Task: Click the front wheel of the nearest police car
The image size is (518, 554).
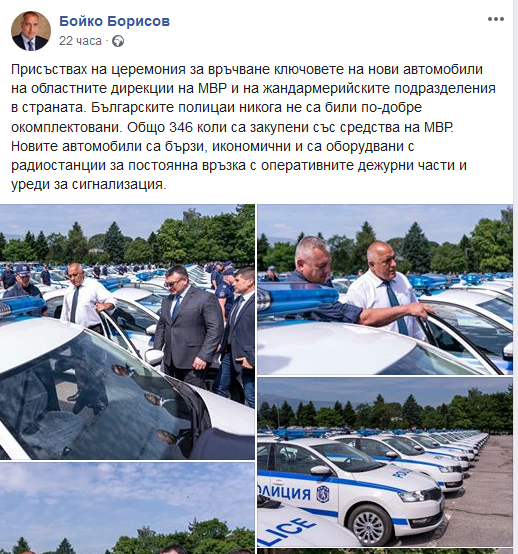Action: click(x=372, y=521)
